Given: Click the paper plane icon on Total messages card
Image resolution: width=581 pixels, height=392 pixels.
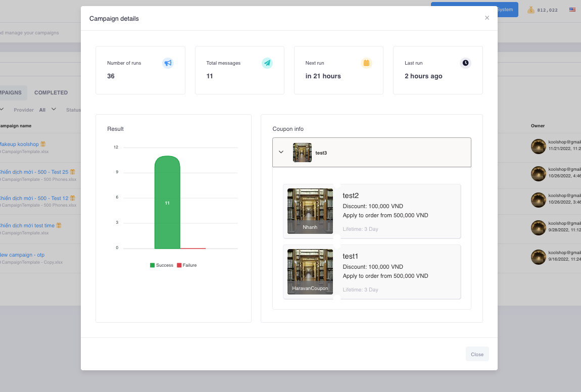Looking at the screenshot, I should pos(267,63).
